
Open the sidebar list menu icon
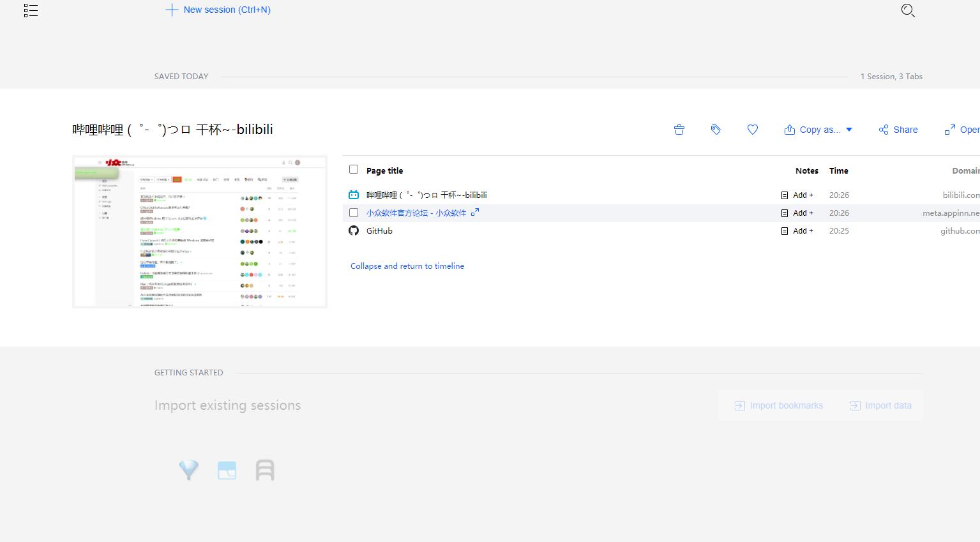(31, 10)
